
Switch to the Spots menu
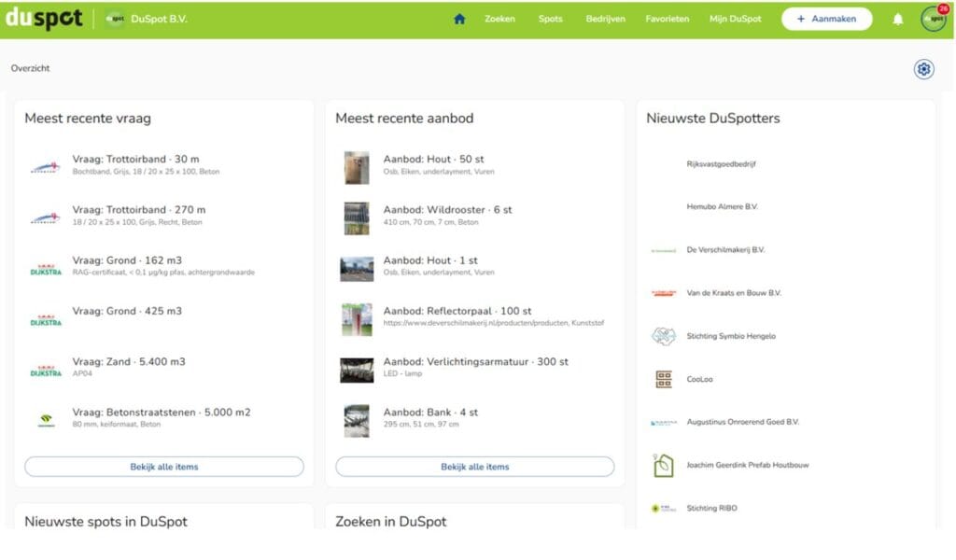coord(550,19)
